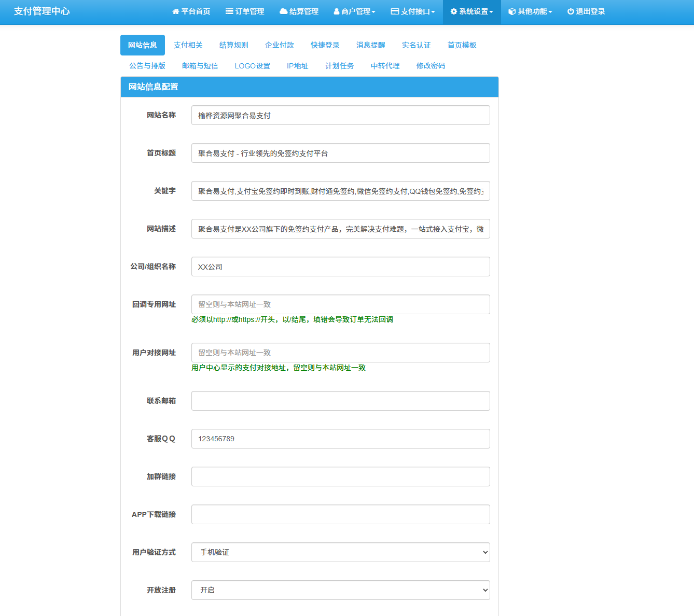Open 结算管理 in top navigation

(x=299, y=11)
